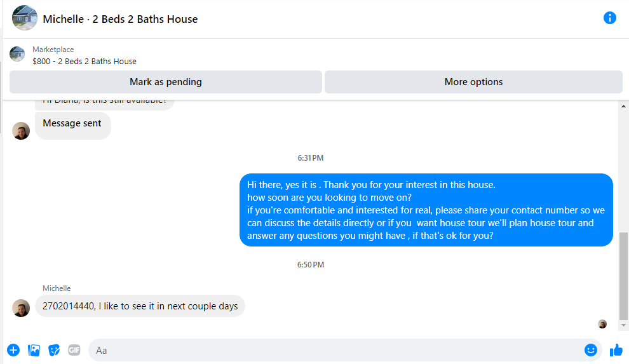629x364 pixels.
Task: Open More options for listing
Action: pyautogui.click(x=473, y=82)
